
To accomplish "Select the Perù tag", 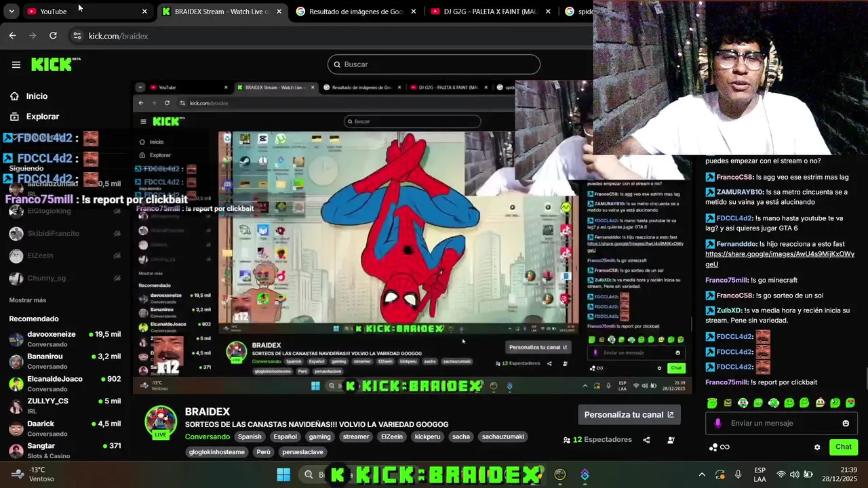I will [263, 452].
